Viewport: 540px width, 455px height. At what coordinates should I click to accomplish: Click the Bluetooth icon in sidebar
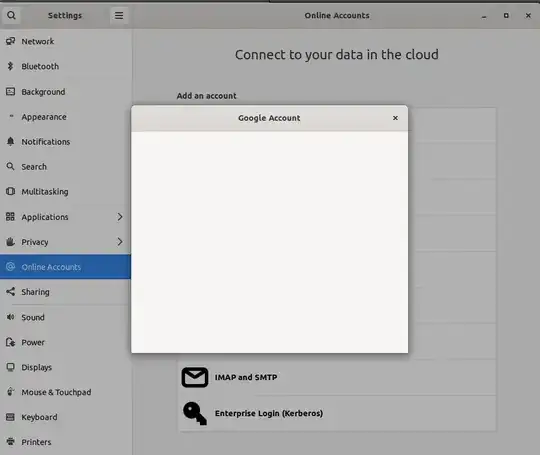[x=10, y=66]
